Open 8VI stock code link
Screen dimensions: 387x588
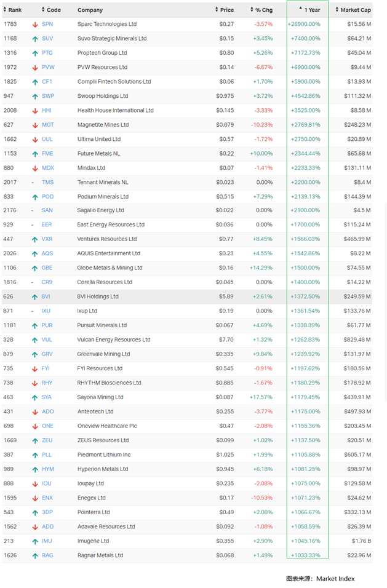tap(46, 296)
